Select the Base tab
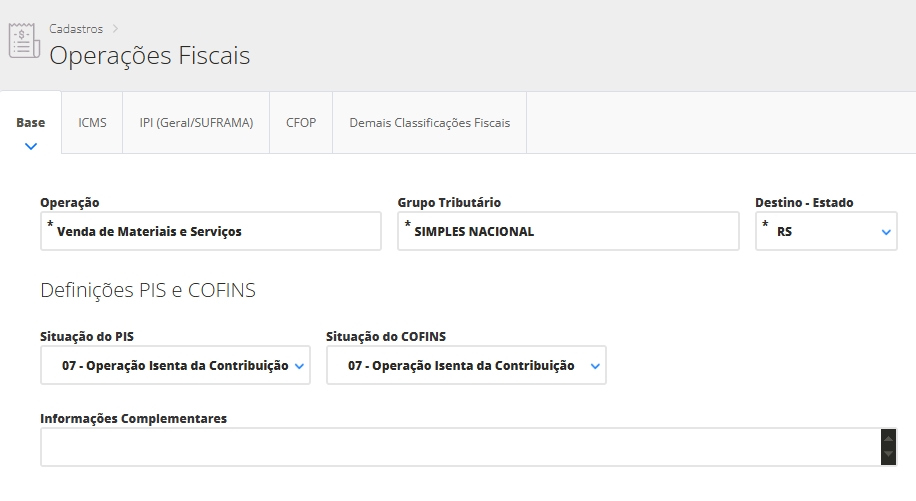The image size is (916, 501). (x=31, y=123)
